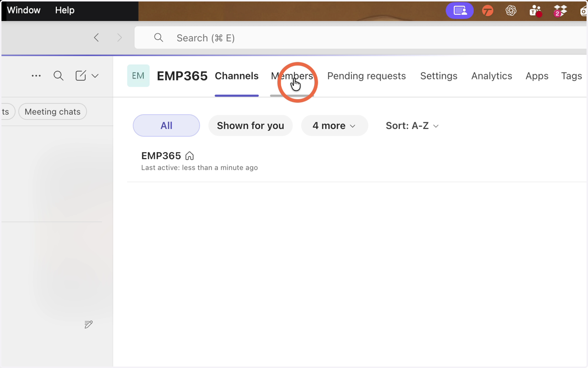Open the Window menu in the menu bar
The image size is (588, 368).
pos(24,10)
